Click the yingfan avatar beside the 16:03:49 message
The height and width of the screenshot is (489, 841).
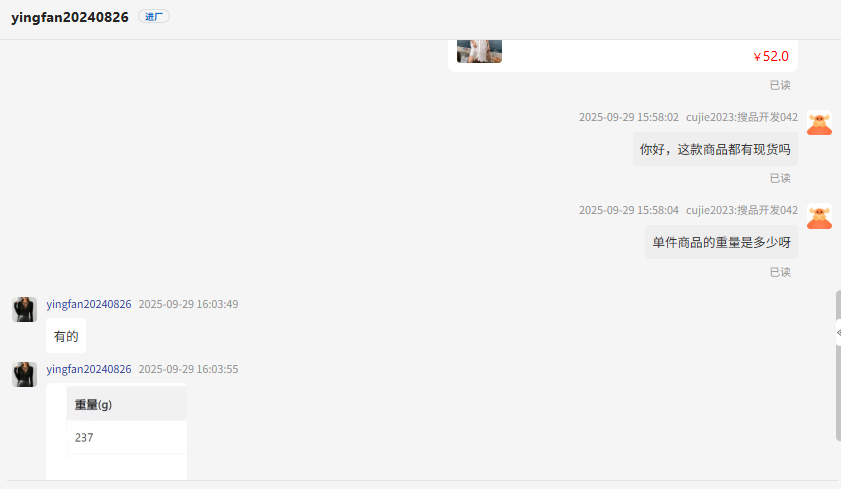pos(25,309)
